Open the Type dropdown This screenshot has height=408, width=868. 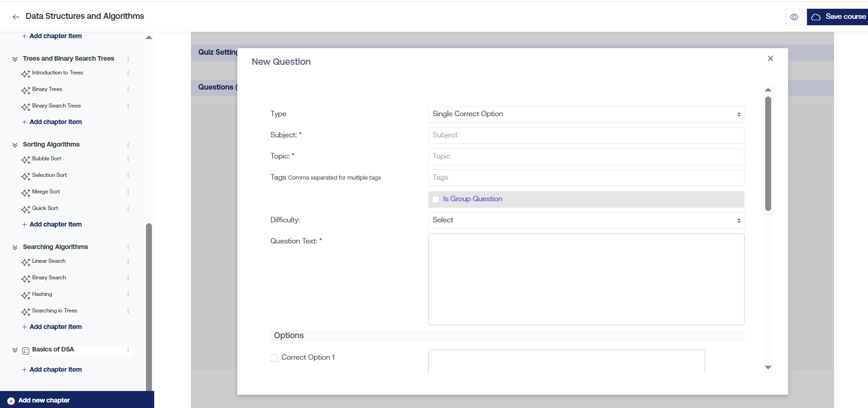[x=586, y=114]
